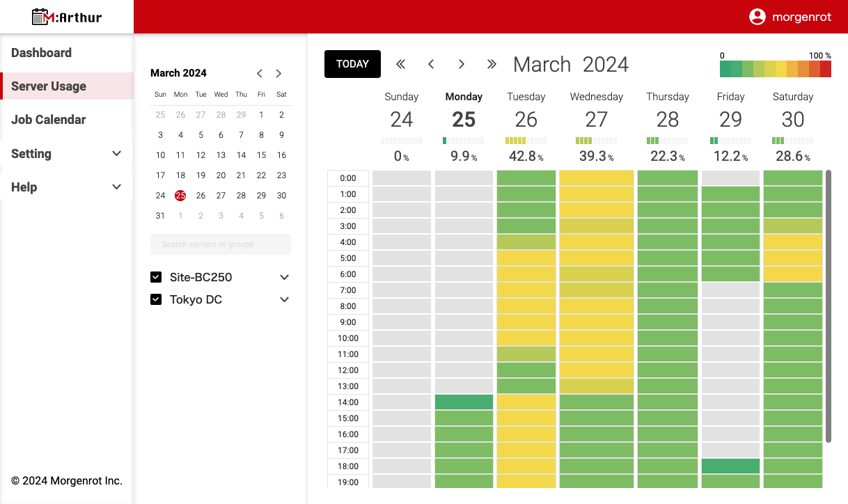Jump forward with double-right chevron icon

(x=492, y=64)
